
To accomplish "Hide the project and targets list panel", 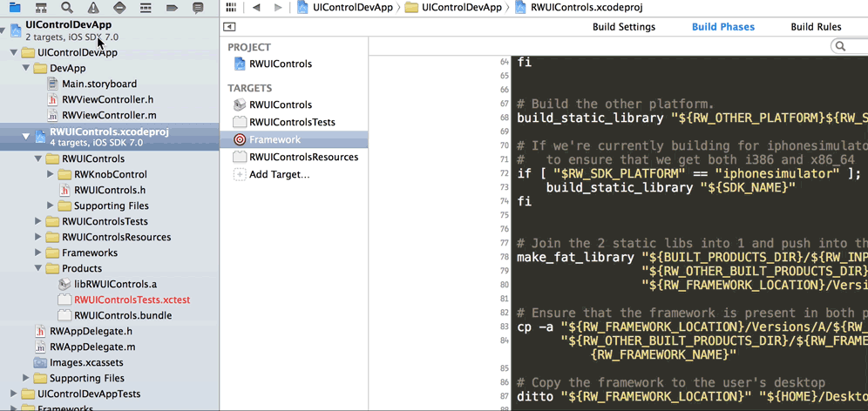I will [228, 26].
